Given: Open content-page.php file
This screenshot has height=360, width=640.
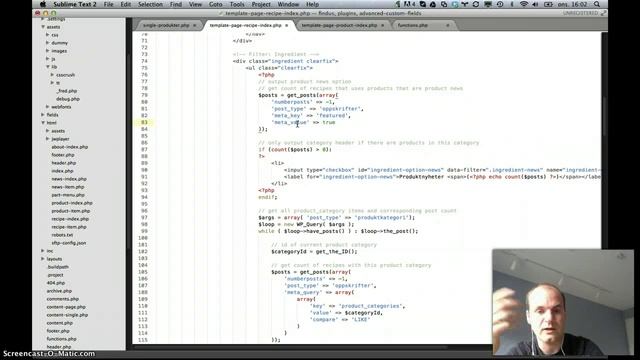Looking at the screenshot, I should tap(66, 307).
